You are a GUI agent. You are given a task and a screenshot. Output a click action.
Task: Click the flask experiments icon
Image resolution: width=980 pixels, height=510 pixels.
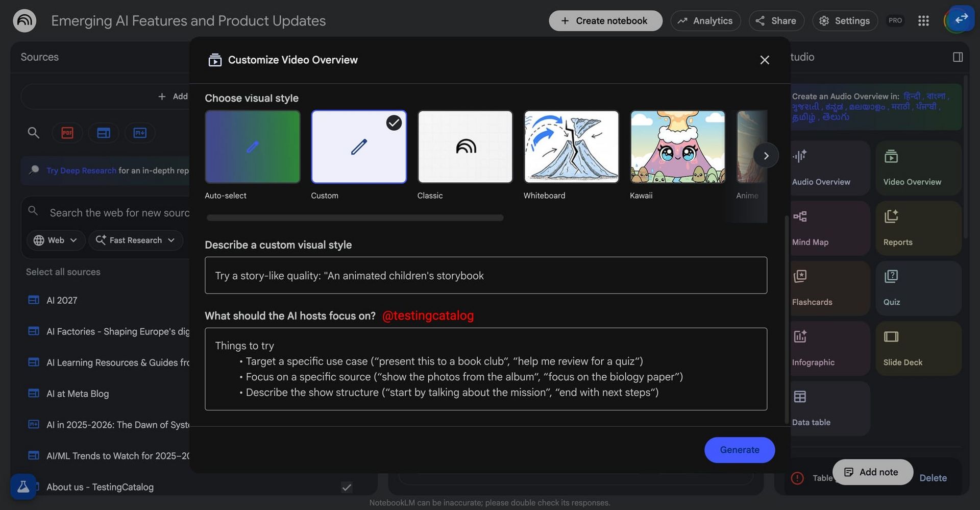[x=23, y=487]
